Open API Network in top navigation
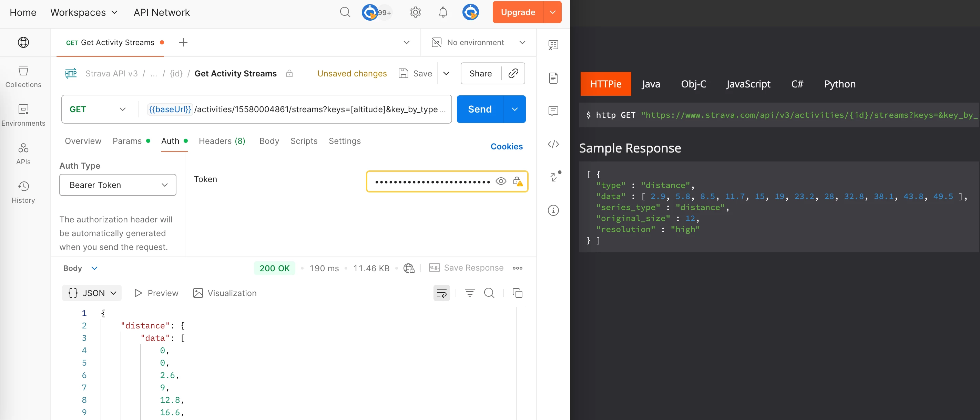Viewport: 980px width, 420px height. click(x=161, y=12)
